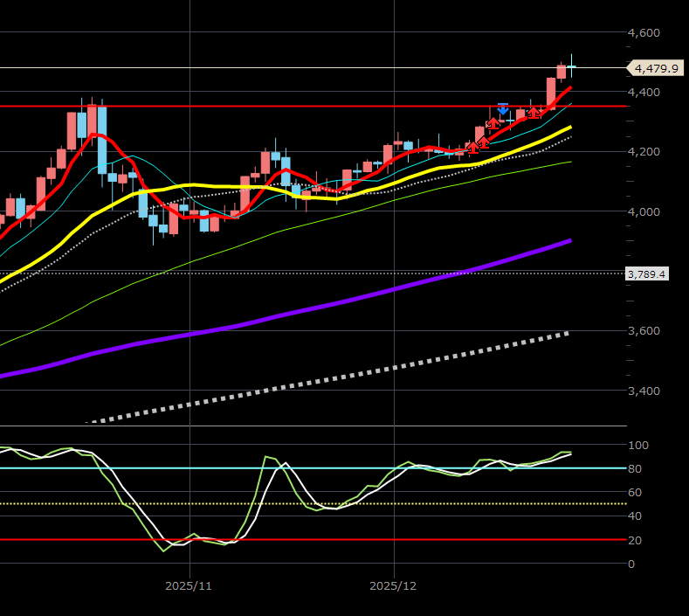Select the oscillator 80 level label
689x616 pixels.
coord(636,469)
